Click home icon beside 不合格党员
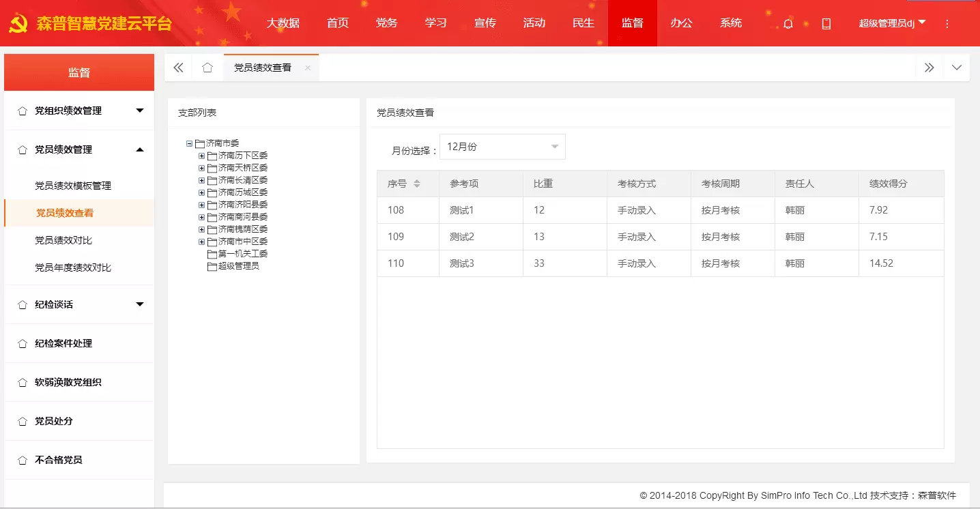The width and height of the screenshot is (980, 509). click(23, 460)
